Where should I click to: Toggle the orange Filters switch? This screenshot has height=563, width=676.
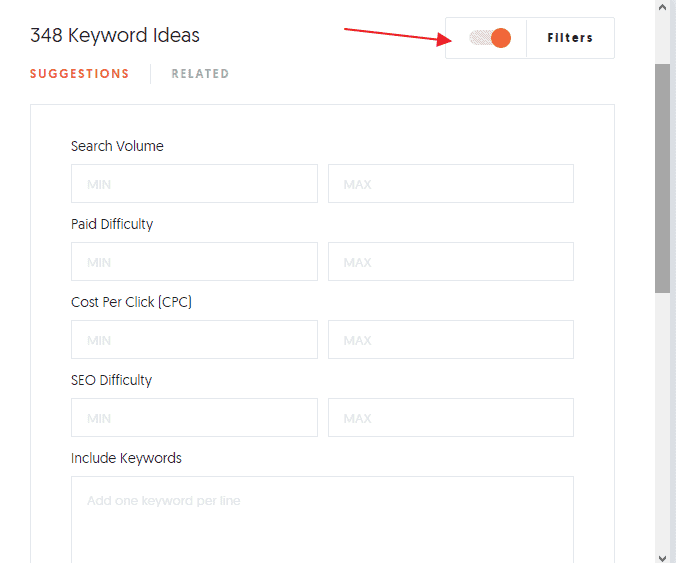(490, 38)
